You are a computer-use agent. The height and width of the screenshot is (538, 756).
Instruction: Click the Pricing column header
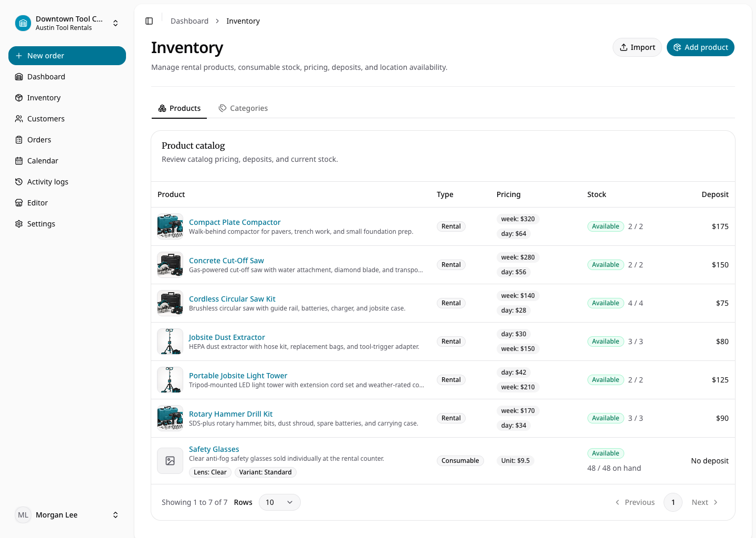pyautogui.click(x=508, y=194)
